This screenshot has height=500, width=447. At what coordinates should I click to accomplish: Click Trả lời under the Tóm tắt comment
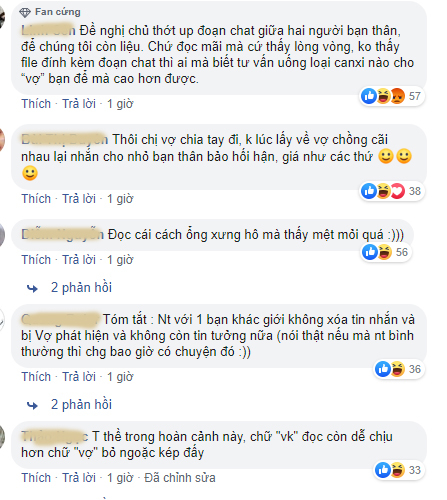coord(79,377)
